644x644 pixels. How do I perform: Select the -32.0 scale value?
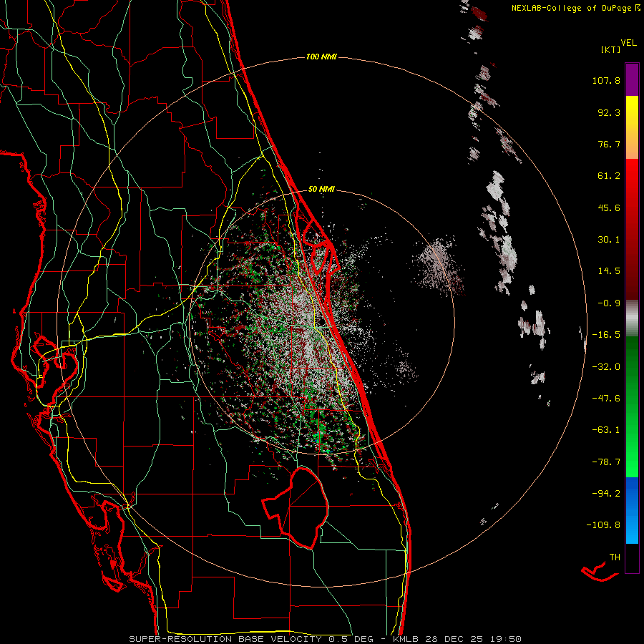pos(606,367)
